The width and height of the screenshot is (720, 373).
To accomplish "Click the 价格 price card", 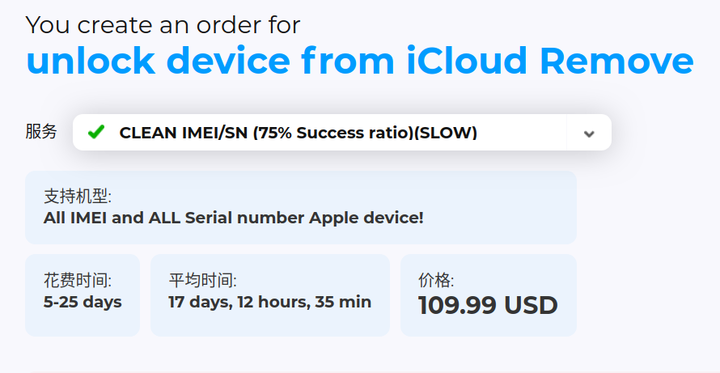I will [489, 295].
